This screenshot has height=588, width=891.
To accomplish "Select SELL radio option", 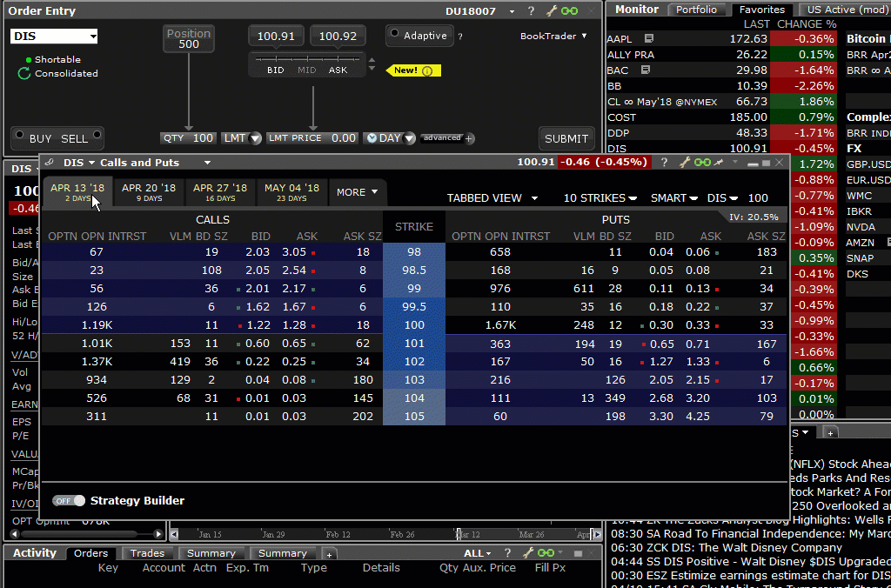I will click(x=97, y=135).
